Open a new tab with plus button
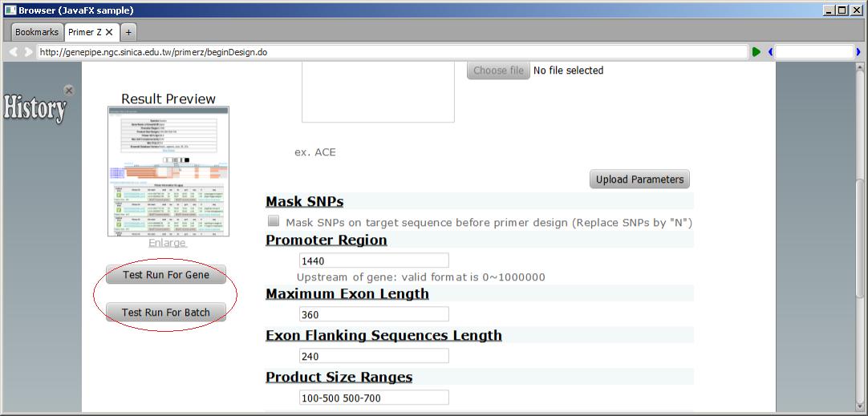868x416 pixels. point(128,32)
